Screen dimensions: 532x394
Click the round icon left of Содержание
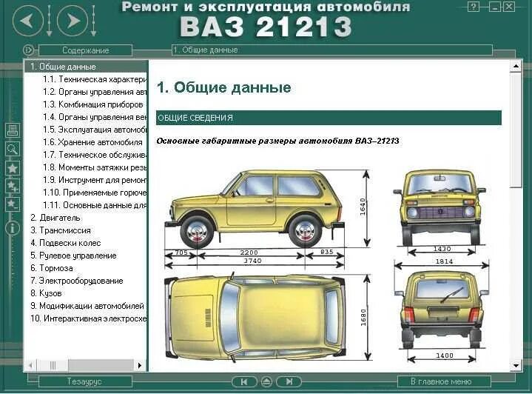click(29, 50)
